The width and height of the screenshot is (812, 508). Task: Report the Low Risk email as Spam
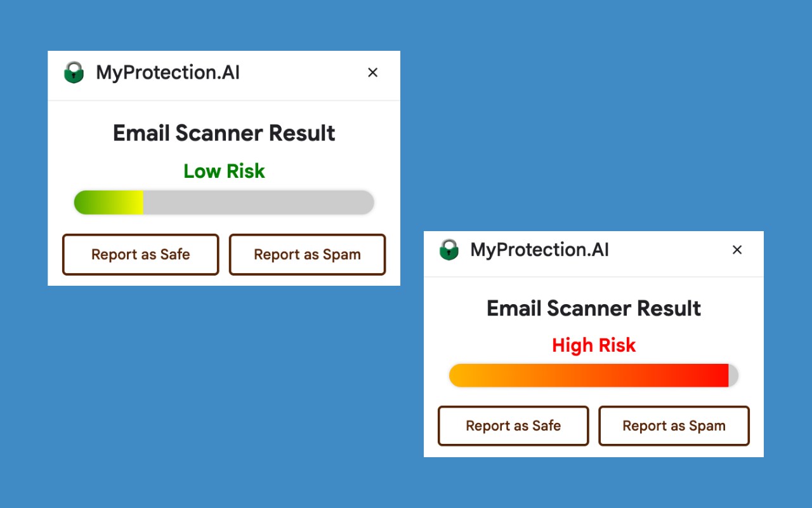pyautogui.click(x=307, y=255)
